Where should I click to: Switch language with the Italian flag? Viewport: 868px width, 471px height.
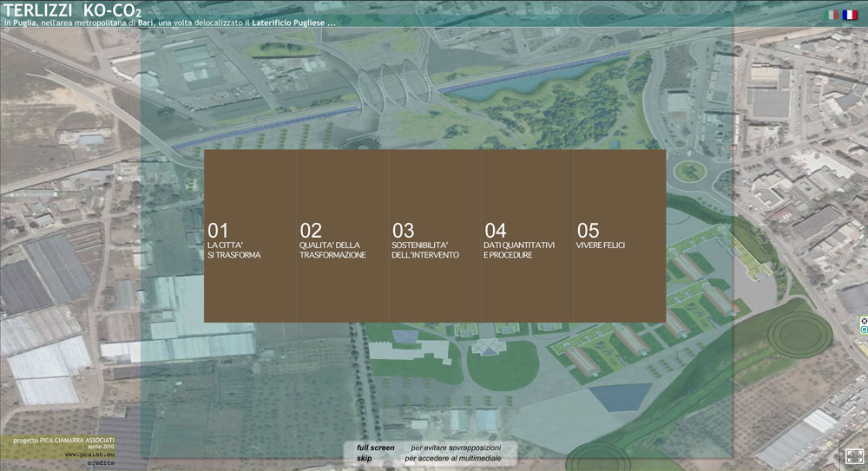[832, 15]
